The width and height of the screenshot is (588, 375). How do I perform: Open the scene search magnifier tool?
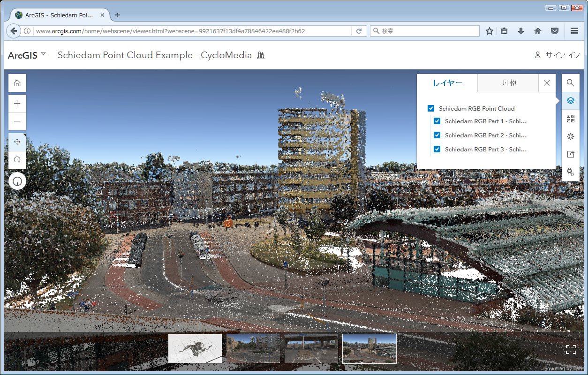click(x=571, y=83)
